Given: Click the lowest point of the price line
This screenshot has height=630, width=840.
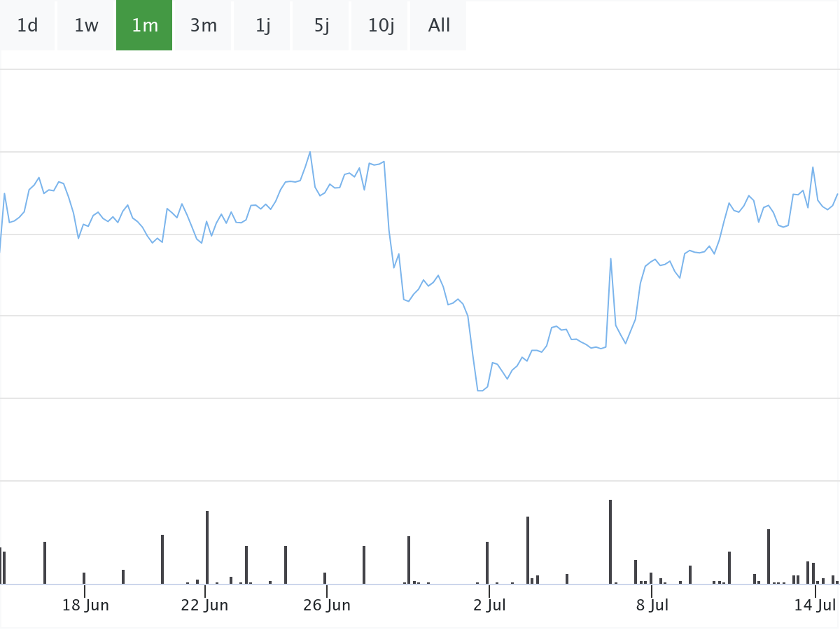Looking at the screenshot, I should (x=480, y=391).
